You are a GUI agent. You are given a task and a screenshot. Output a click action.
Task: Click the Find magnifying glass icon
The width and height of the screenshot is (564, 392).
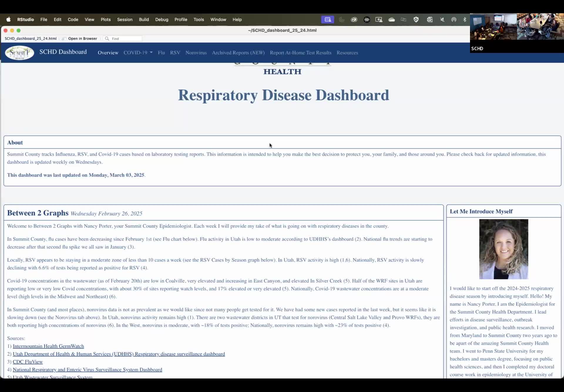pos(107,38)
